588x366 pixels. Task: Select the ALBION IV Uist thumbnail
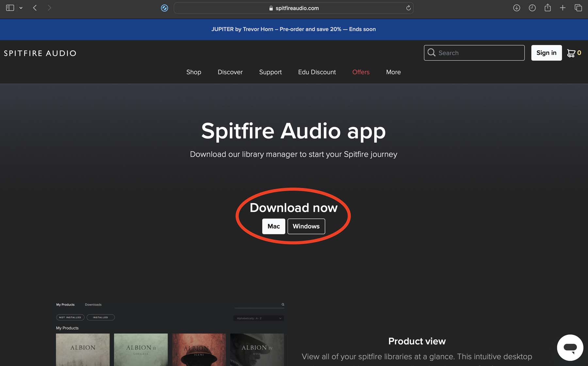pos(257,350)
